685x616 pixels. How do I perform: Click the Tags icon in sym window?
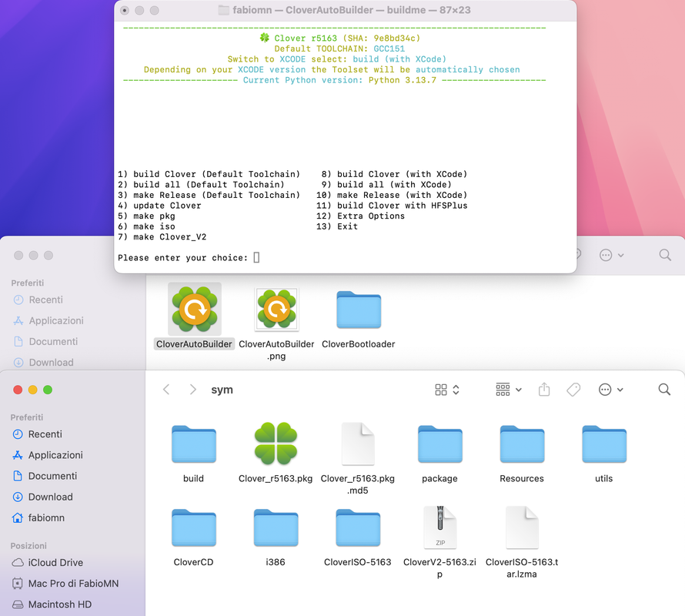tap(573, 390)
